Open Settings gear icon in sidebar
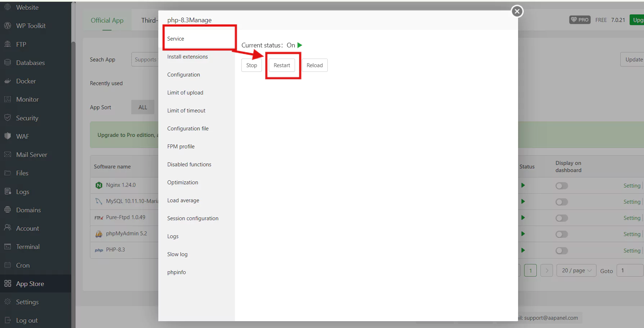Screen dimensions: 644x328 point(8,302)
